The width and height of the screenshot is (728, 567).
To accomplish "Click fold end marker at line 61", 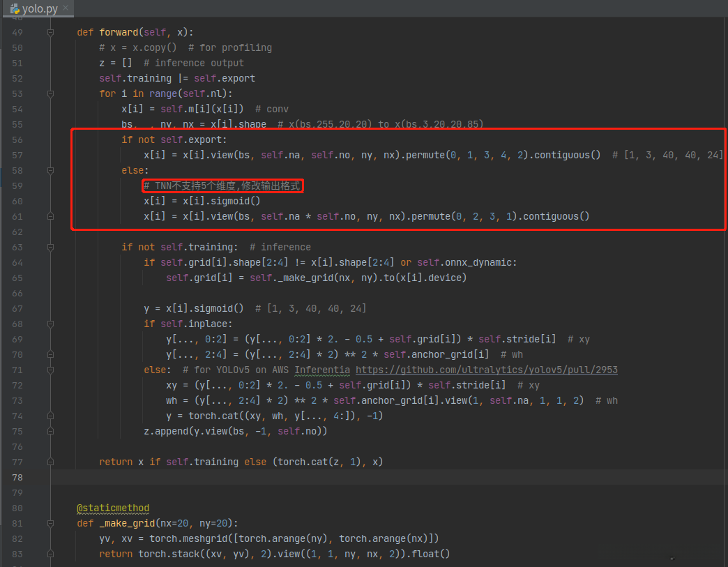I will (51, 216).
